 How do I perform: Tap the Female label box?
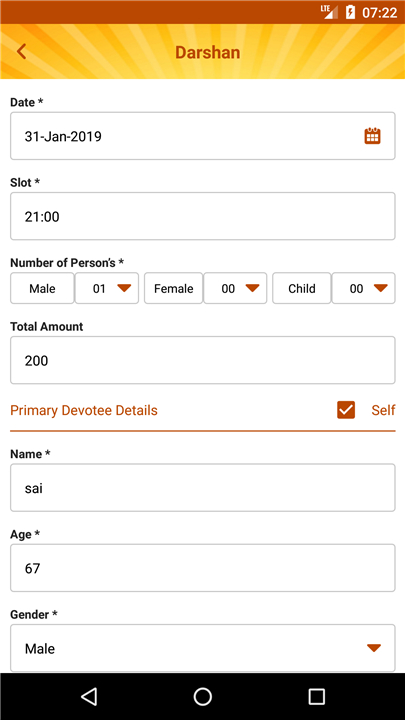point(174,288)
